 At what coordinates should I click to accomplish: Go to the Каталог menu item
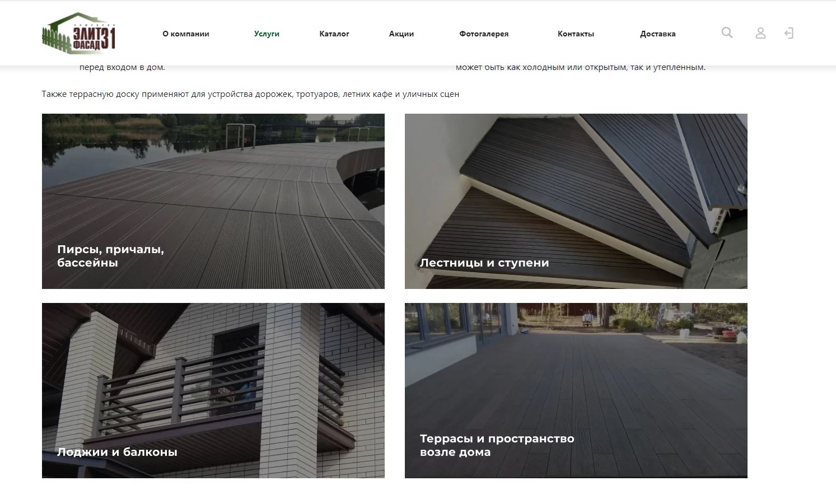[x=334, y=34]
